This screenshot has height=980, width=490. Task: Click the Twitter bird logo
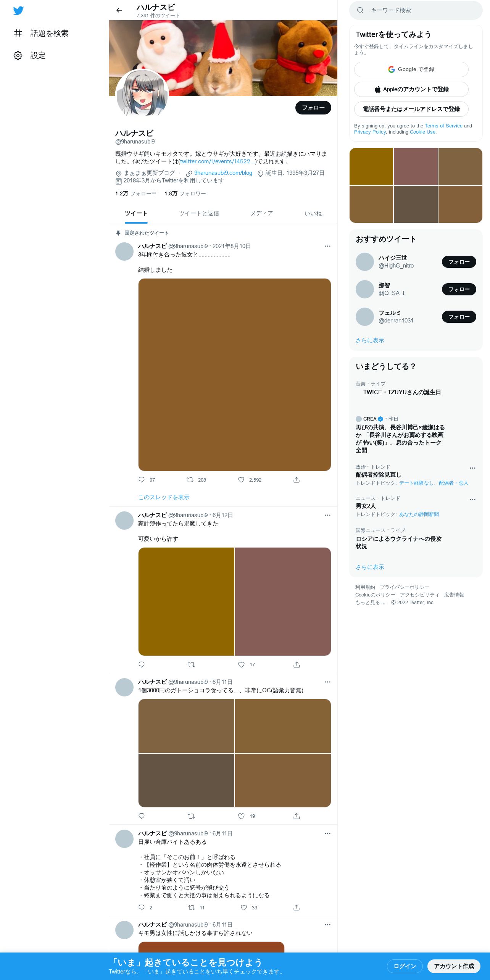tap(18, 11)
